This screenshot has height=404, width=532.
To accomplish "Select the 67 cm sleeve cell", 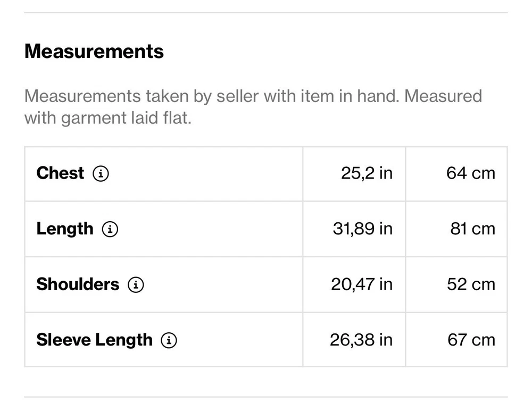I will click(471, 340).
